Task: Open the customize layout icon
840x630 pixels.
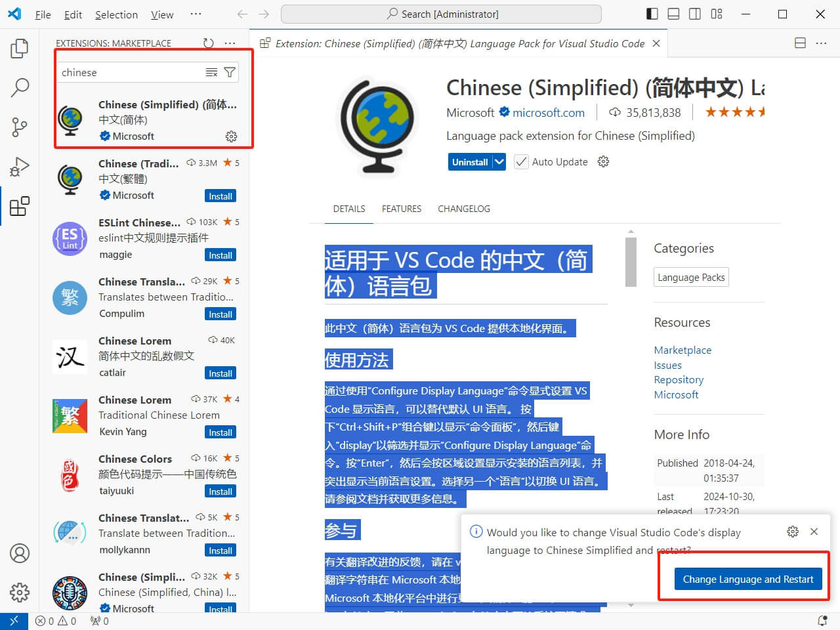Action: click(717, 14)
